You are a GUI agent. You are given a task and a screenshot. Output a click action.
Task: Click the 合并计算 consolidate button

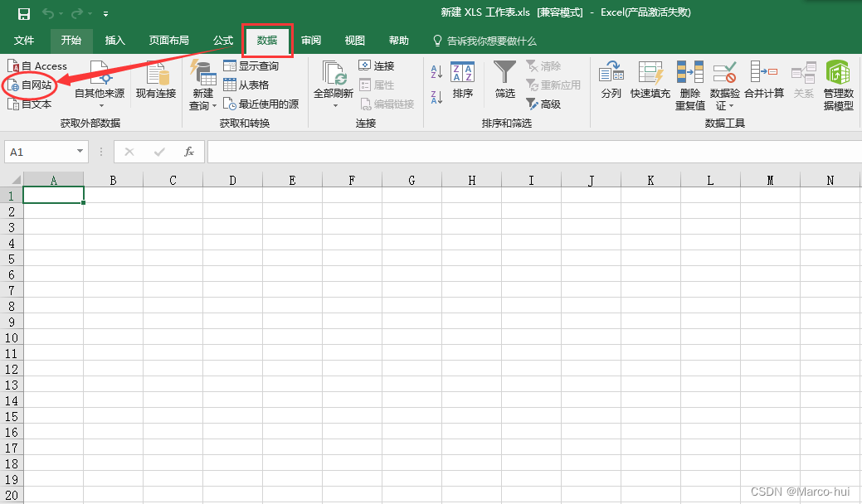pyautogui.click(x=764, y=80)
